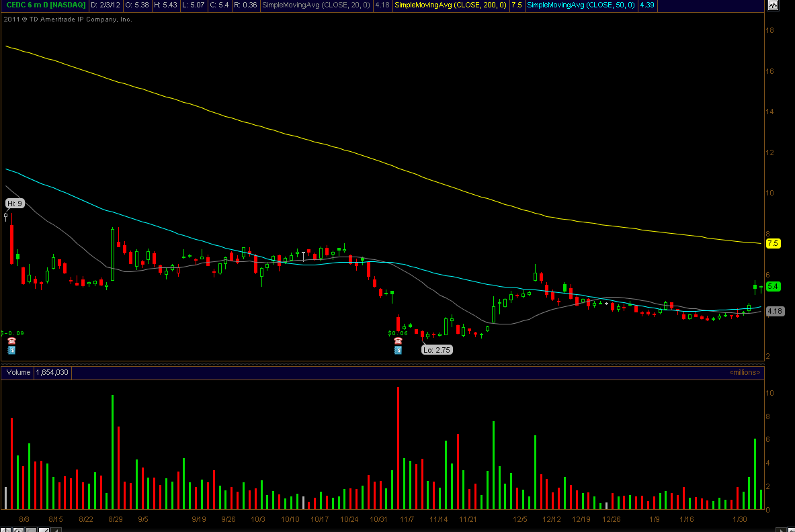Image resolution: width=795 pixels, height=532 pixels.
Task: Click the blue earnings notebook icon near Lo: 2.75
Action: 397,350
